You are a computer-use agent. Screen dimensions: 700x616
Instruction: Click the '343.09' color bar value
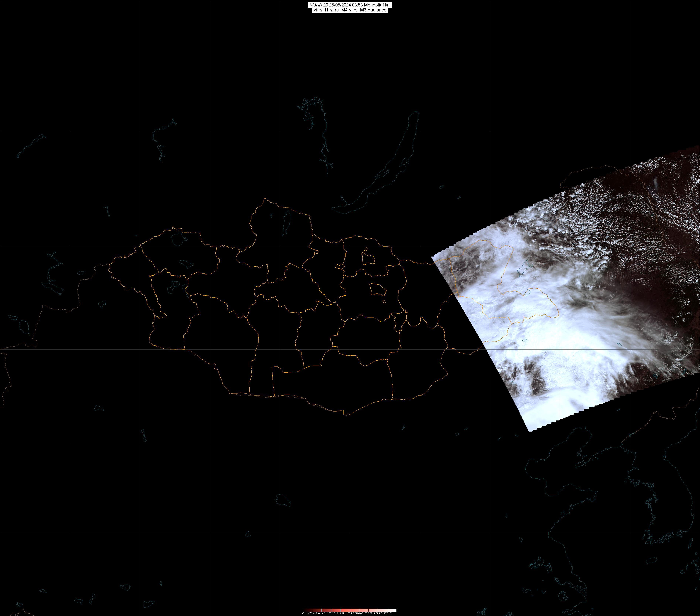point(340,614)
